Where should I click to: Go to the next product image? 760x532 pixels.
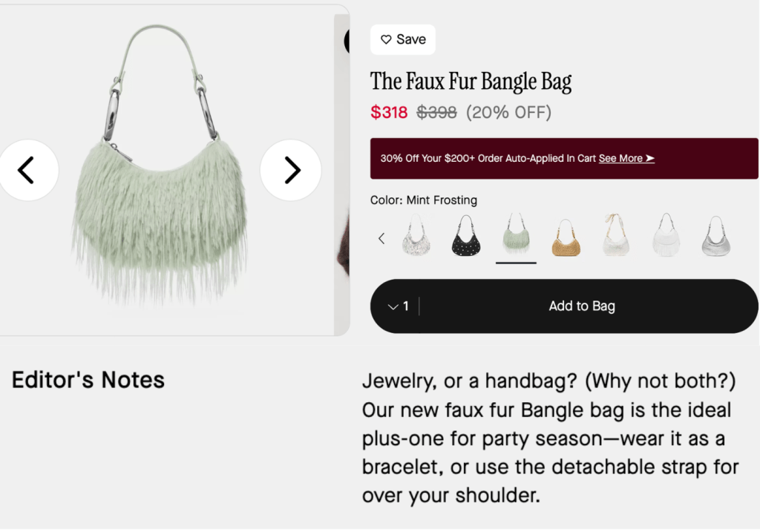(x=291, y=170)
